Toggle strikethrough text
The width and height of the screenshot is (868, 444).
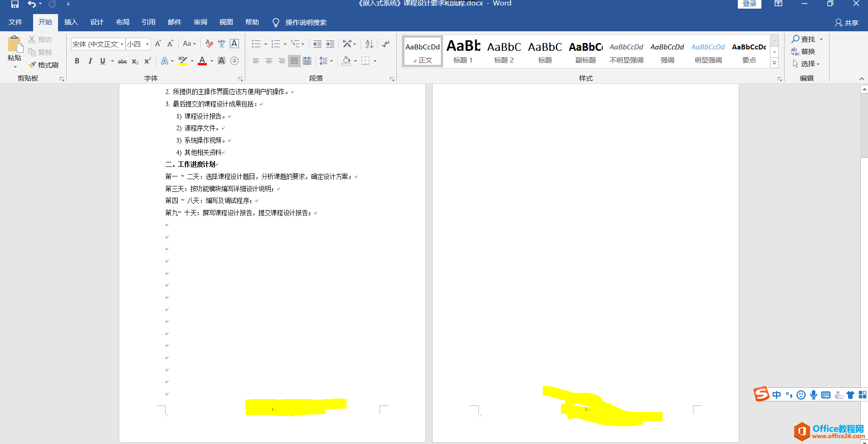(x=122, y=61)
